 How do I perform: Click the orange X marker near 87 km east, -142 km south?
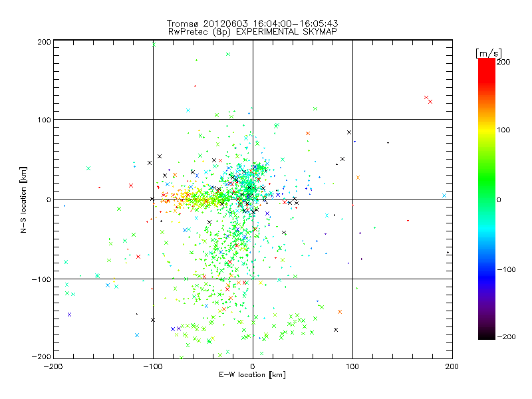tap(340, 312)
